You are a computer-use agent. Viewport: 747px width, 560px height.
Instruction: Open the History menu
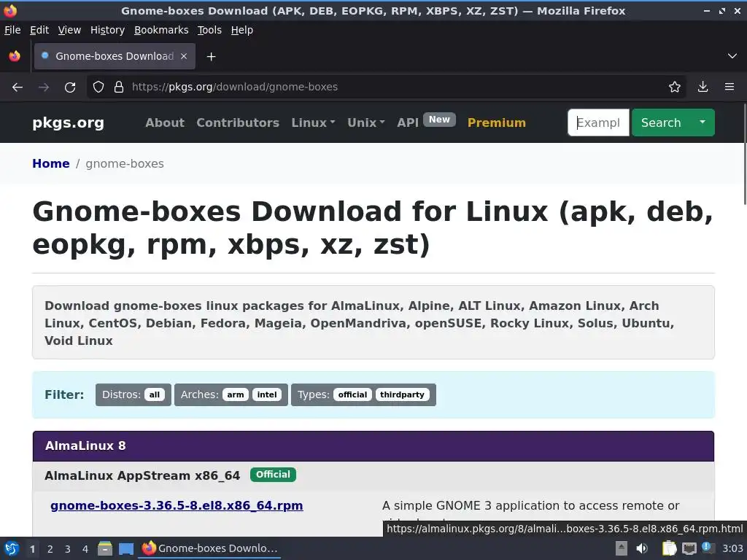108,30
